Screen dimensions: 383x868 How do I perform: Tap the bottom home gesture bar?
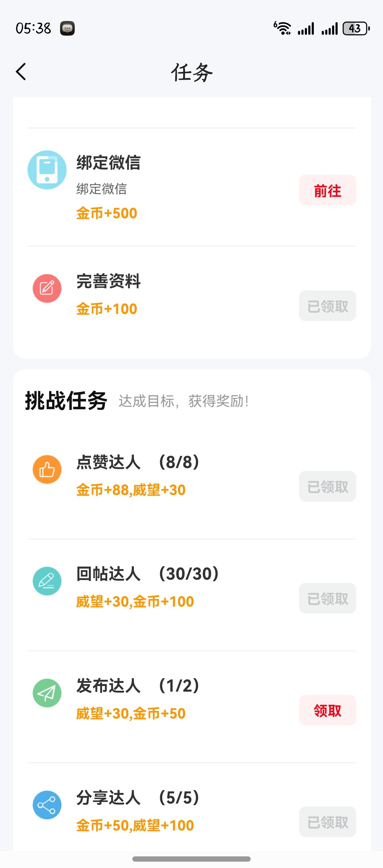(x=191, y=859)
